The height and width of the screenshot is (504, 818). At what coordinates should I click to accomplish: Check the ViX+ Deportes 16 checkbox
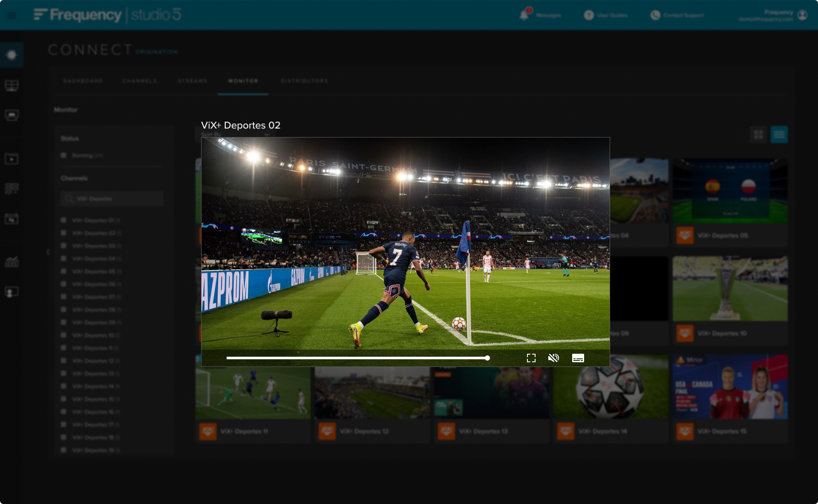tap(63, 412)
